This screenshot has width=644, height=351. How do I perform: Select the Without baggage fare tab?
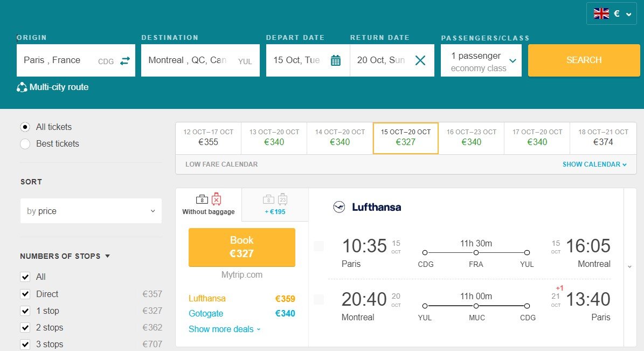click(209, 205)
